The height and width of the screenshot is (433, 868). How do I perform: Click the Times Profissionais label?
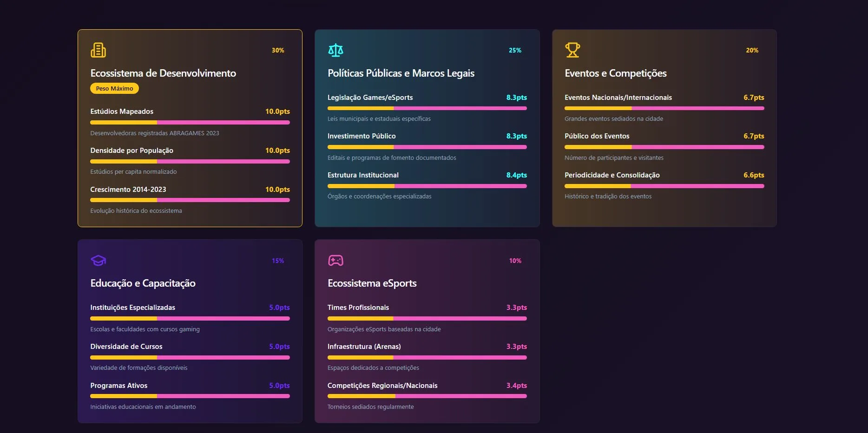click(358, 308)
